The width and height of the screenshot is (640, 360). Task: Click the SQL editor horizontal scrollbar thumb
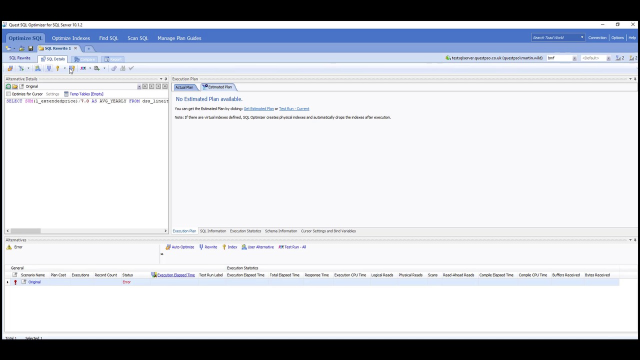pos(26,231)
